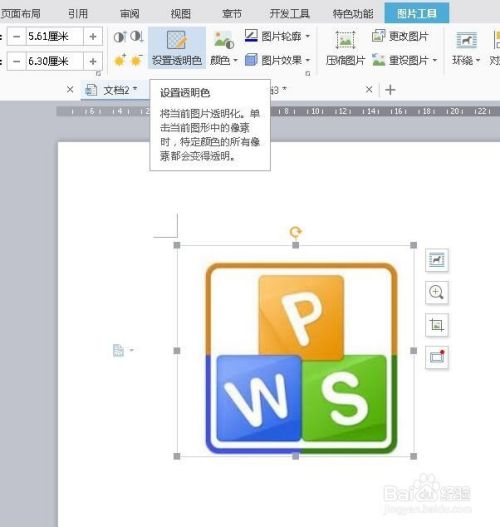500x527 pixels.
Task: Click the Set Transparent Color (设置透明色) button
Action: pyautogui.click(x=177, y=48)
